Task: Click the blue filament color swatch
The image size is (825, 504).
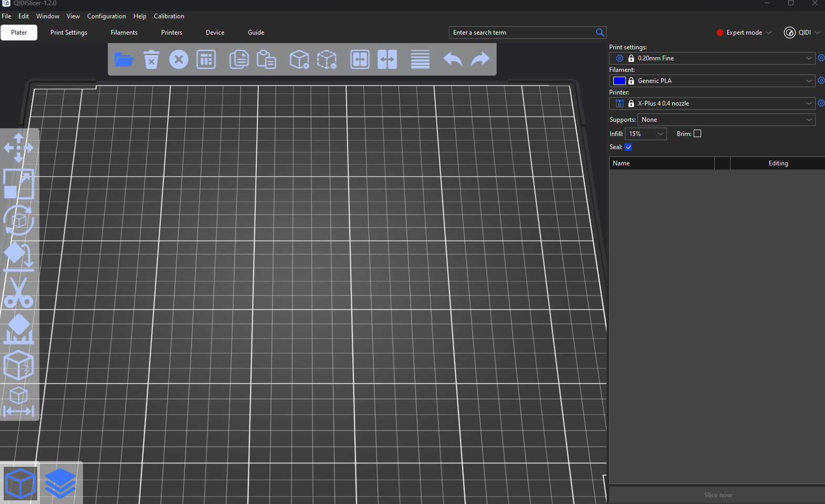Action: click(620, 81)
